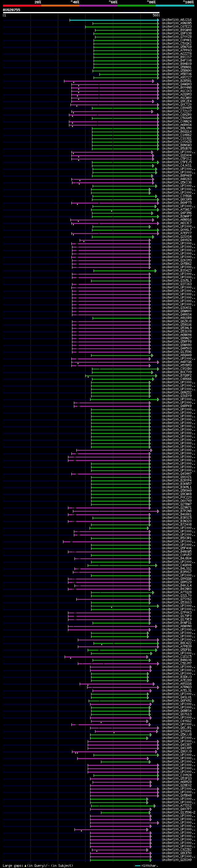
Task: Open hit UniRef100_A4RTQ6
Action: tap(177, 362)
